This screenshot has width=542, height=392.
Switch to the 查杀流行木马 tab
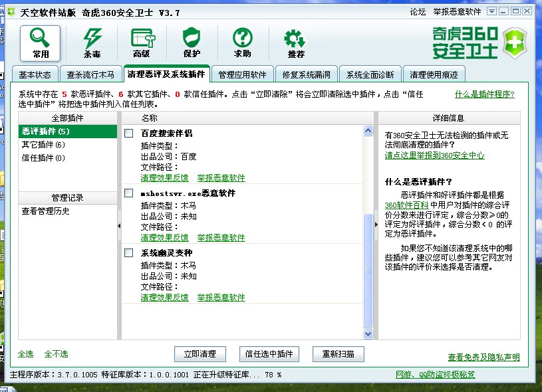(90, 74)
